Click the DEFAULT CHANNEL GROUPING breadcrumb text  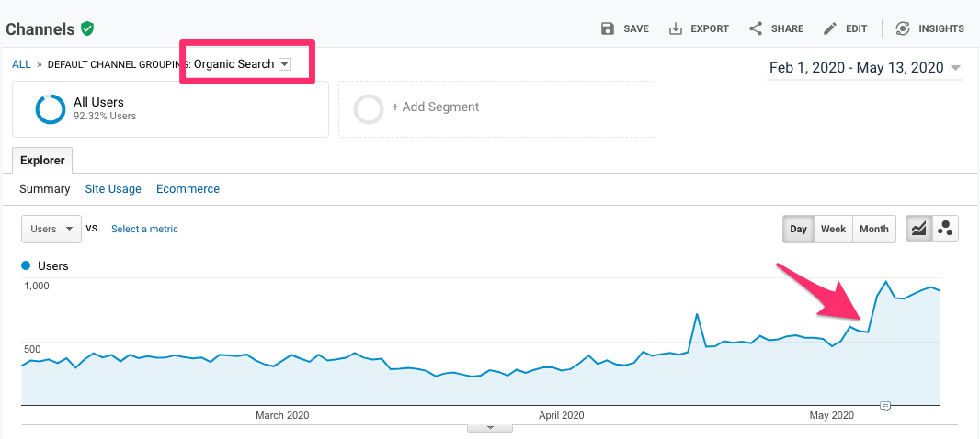click(x=119, y=64)
